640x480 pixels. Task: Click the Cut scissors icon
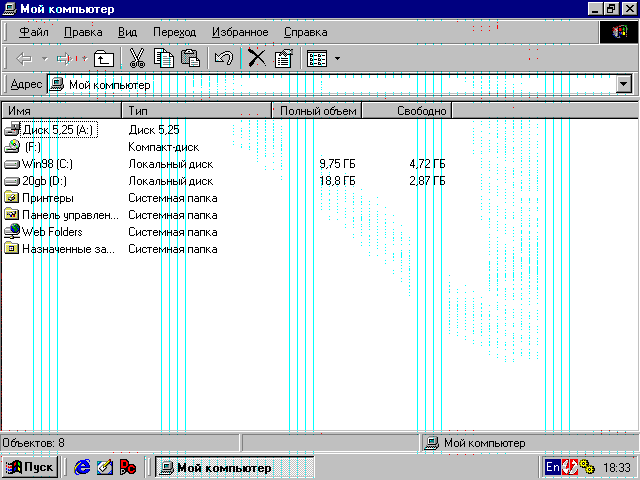[x=137, y=58]
